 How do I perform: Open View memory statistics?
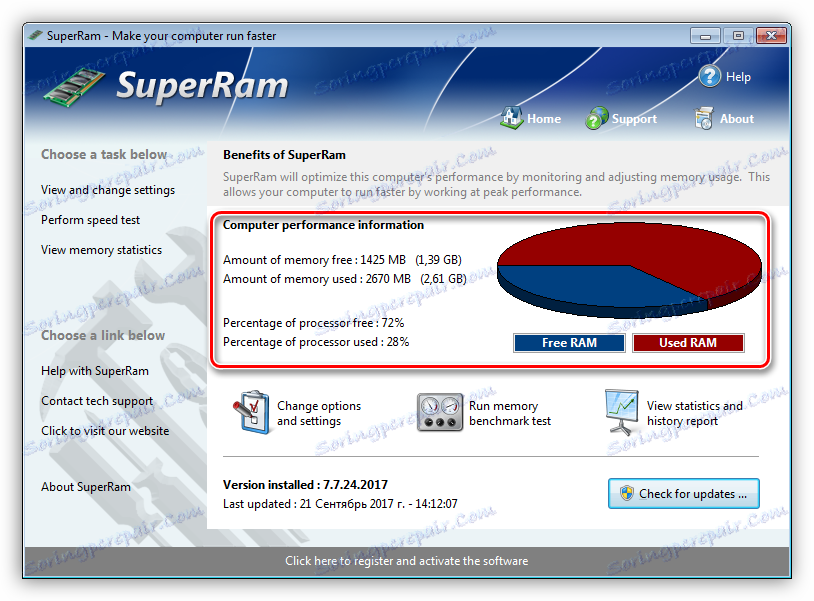pyautogui.click(x=103, y=250)
